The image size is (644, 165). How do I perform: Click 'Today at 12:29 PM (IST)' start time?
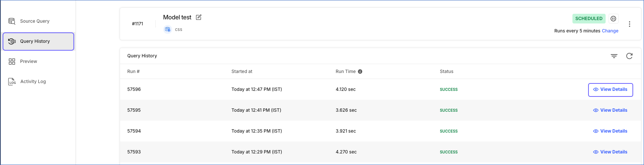[x=257, y=152]
